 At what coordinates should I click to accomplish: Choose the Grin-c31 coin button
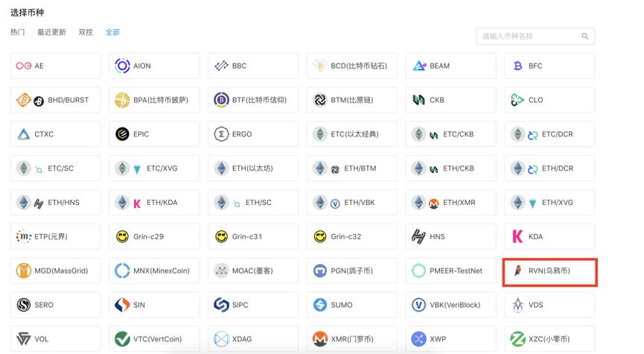[253, 236]
